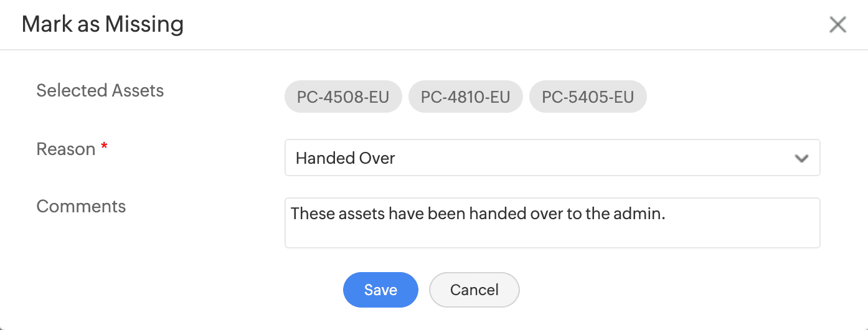Click the red required asterisk beside Reason
Image resolution: width=868 pixels, height=330 pixels.
pos(105,147)
